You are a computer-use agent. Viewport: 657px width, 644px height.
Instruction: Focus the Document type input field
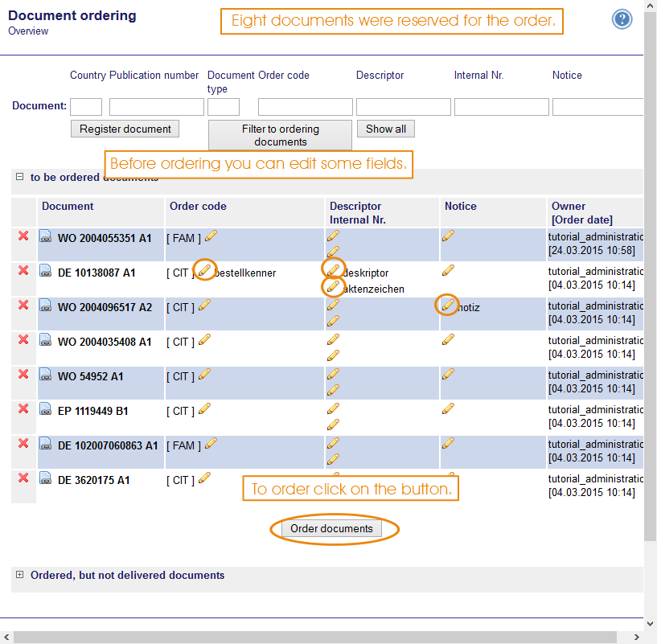224,107
